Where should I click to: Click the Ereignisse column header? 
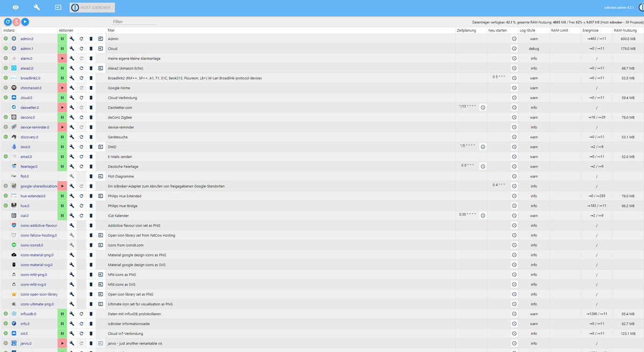pos(591,31)
